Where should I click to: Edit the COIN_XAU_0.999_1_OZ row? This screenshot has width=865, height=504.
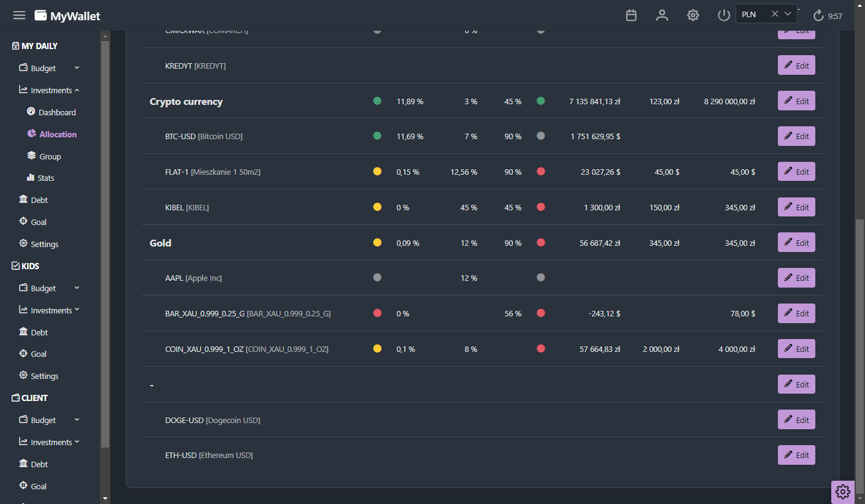796,349
